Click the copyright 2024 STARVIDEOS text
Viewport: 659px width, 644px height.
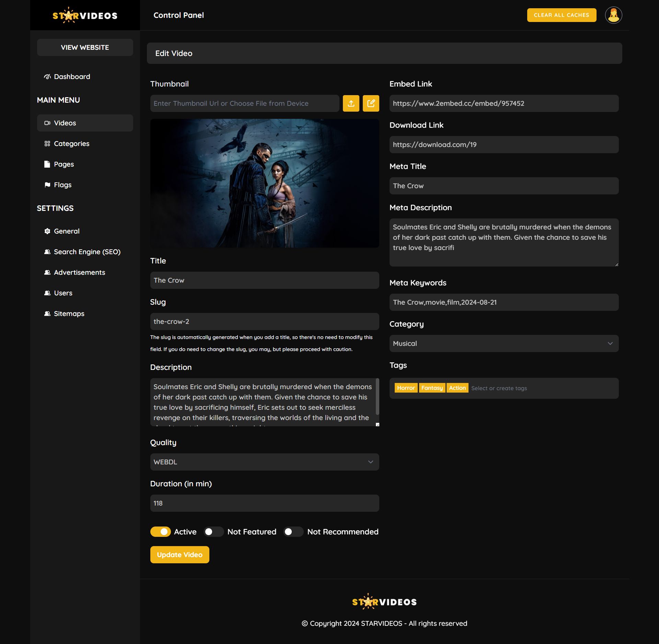click(384, 623)
